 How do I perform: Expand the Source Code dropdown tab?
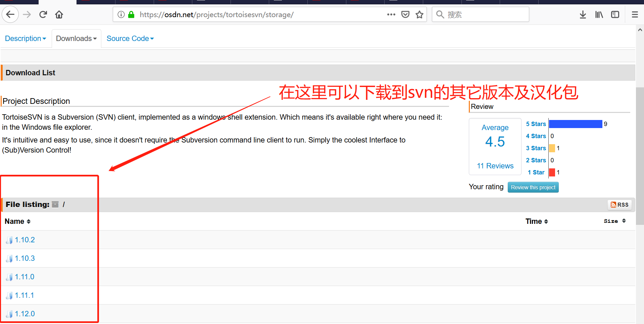130,39
